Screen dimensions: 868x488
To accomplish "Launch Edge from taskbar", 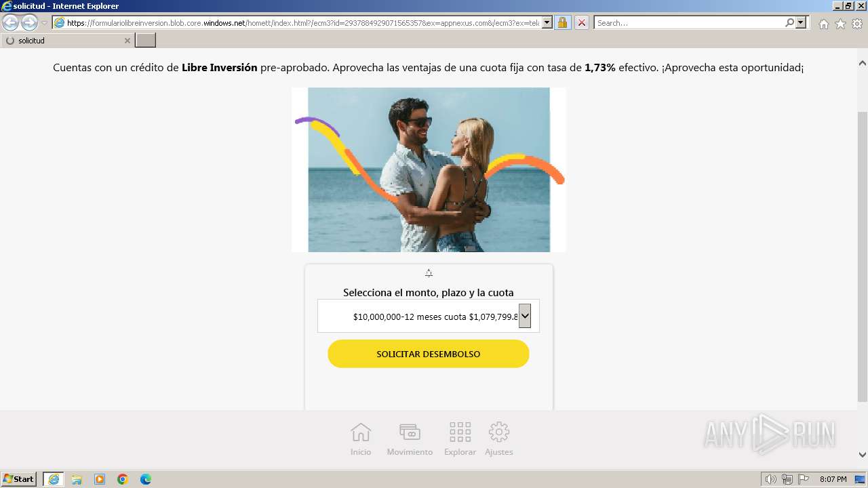I will tap(146, 479).
